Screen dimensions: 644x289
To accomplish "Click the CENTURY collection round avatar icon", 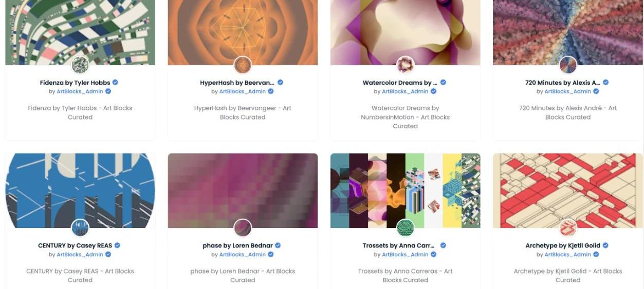I will [80, 228].
